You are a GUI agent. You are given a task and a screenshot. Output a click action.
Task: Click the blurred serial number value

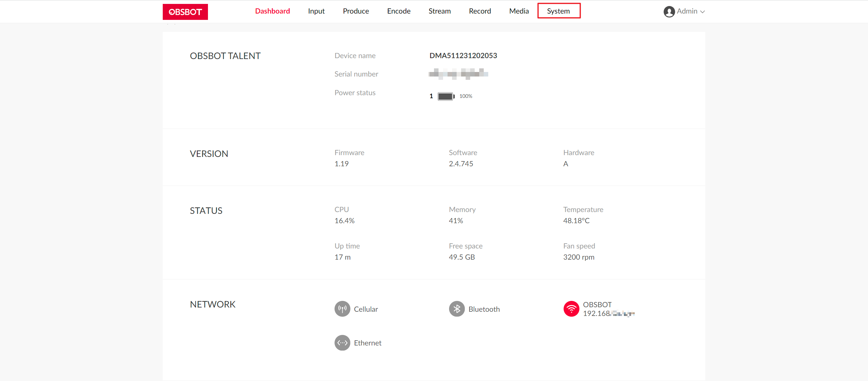click(458, 74)
